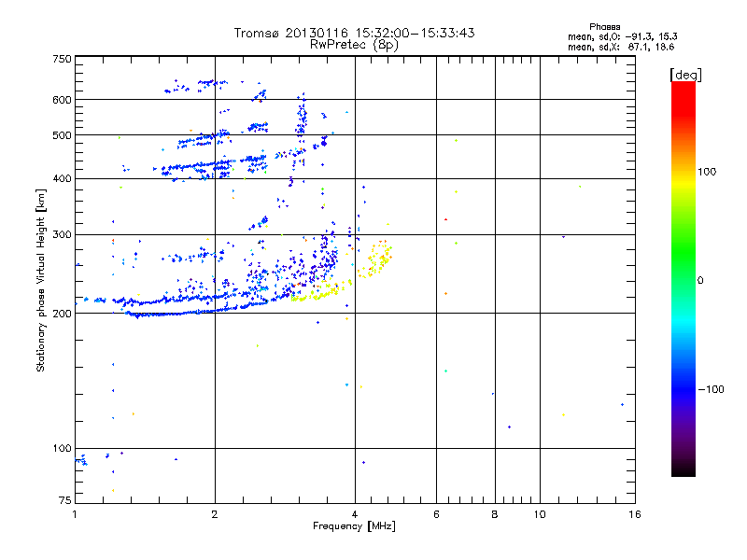Click the x-axis label '8'
Image resolution: width=747 pixels, height=560 pixels.
pyautogui.click(x=495, y=514)
